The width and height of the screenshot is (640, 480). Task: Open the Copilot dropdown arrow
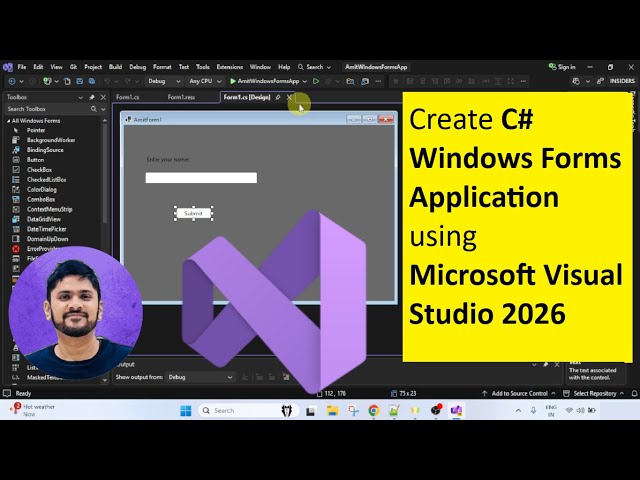(x=588, y=81)
